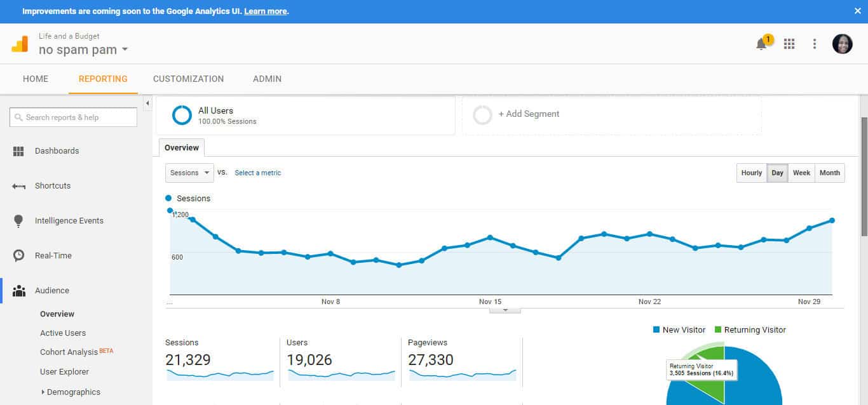The image size is (868, 405).
Task: Open the User Explorer report
Action: click(64, 372)
